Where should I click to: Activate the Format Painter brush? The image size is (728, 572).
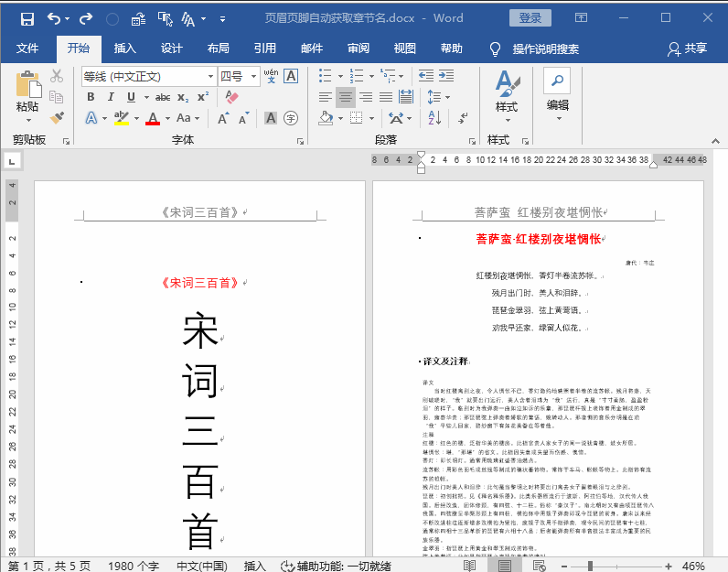coord(57,118)
